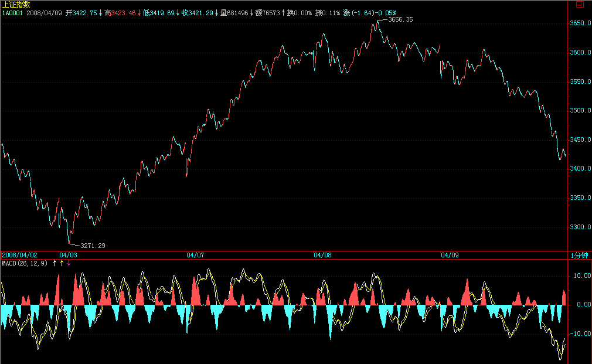Click the white arrow next to MACD

pos(55,263)
